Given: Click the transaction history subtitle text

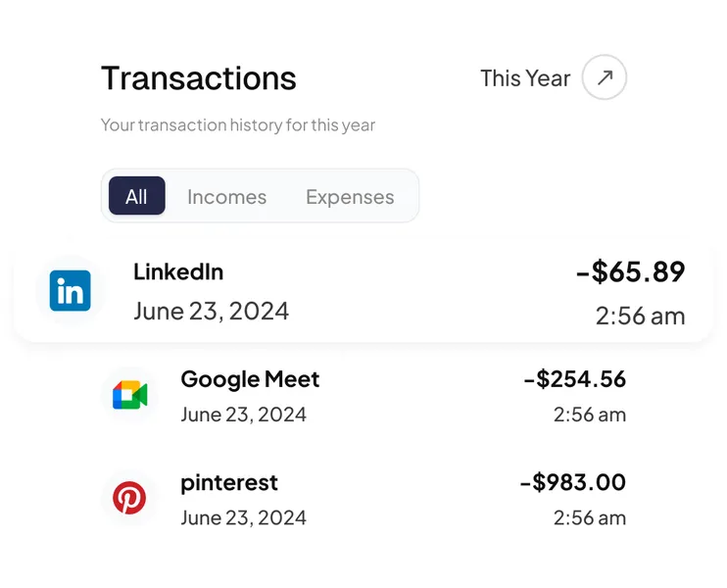Looking at the screenshot, I should pyautogui.click(x=238, y=125).
